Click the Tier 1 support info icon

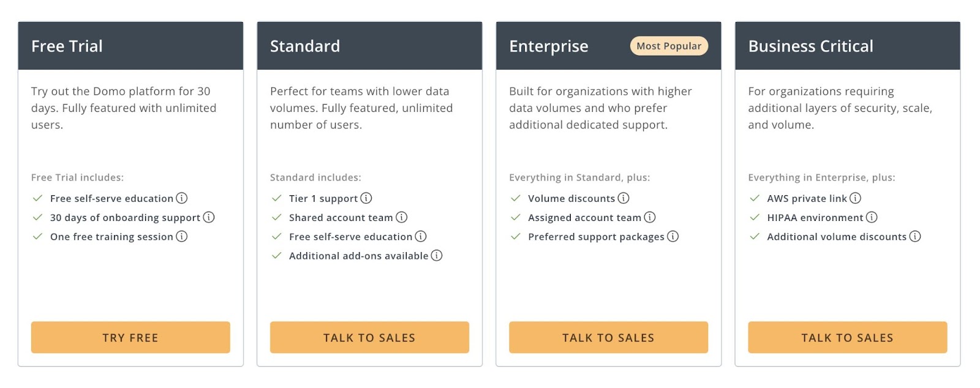[x=366, y=198]
